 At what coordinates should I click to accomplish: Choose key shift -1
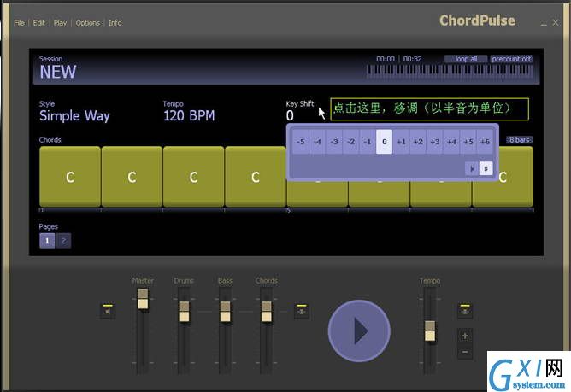(x=368, y=142)
